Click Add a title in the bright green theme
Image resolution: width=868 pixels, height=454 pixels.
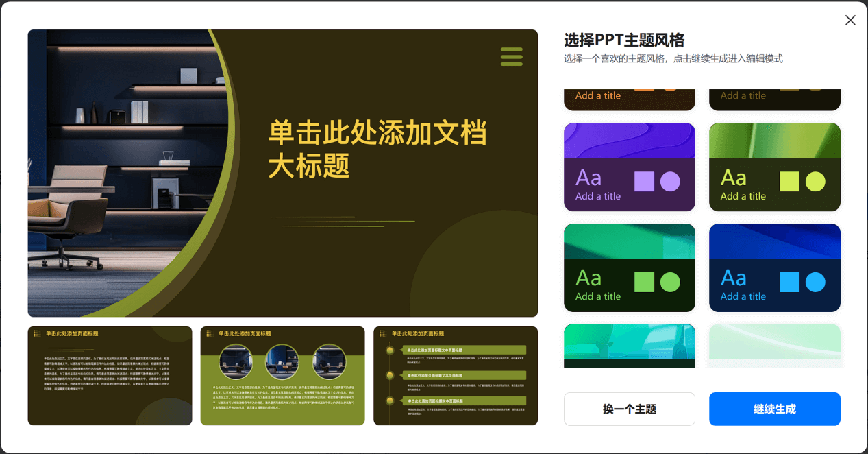[x=598, y=296]
